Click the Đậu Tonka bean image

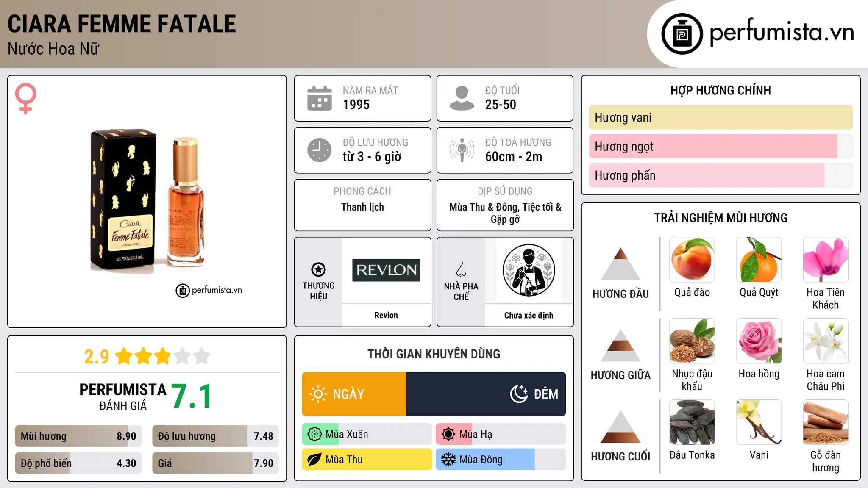coord(692,422)
